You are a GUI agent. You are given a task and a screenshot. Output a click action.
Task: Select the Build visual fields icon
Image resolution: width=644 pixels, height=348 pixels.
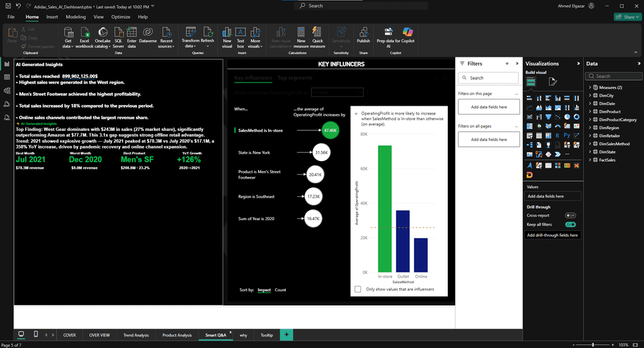point(531,81)
